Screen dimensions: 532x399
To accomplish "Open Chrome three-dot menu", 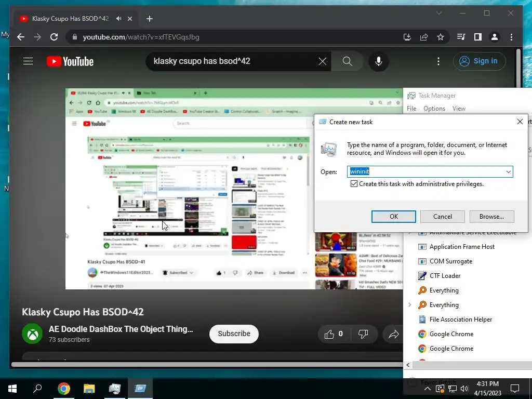I will [511, 37].
